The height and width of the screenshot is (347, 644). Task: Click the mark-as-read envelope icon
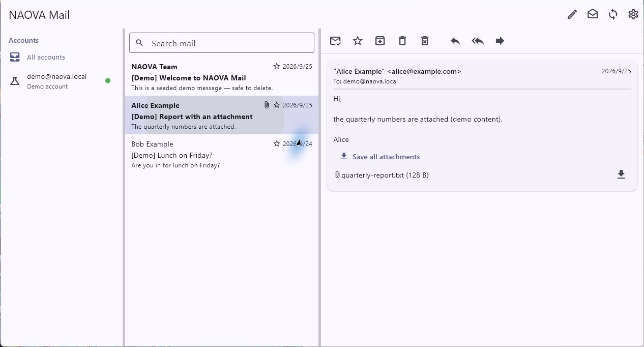[335, 41]
